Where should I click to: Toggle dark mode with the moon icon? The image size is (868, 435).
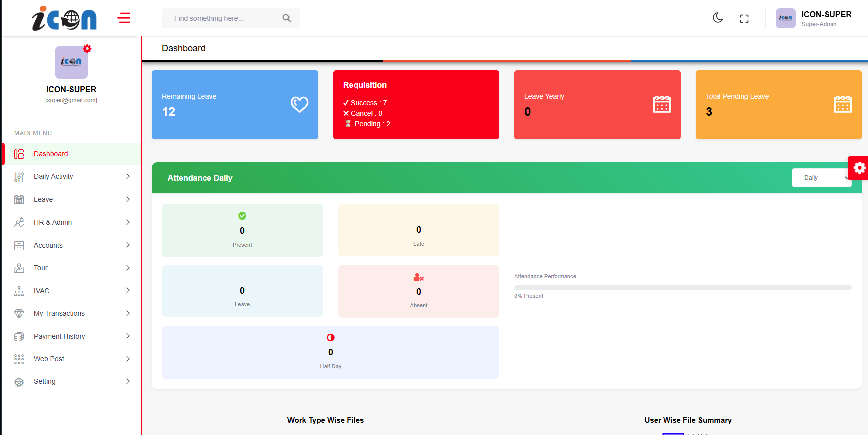click(718, 18)
